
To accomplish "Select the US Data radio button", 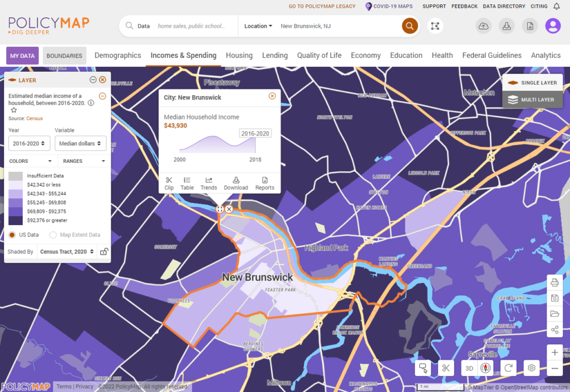I will [x=12, y=235].
